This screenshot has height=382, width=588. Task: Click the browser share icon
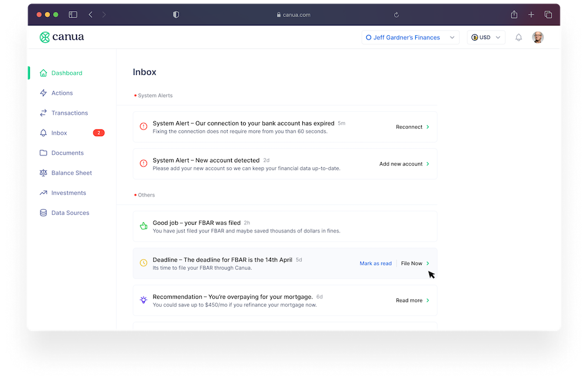tap(514, 15)
